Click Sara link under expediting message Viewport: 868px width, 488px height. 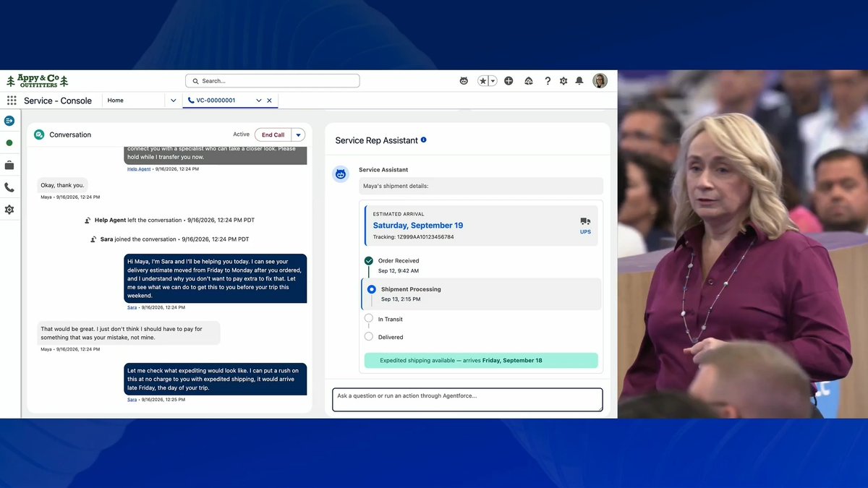pos(132,399)
